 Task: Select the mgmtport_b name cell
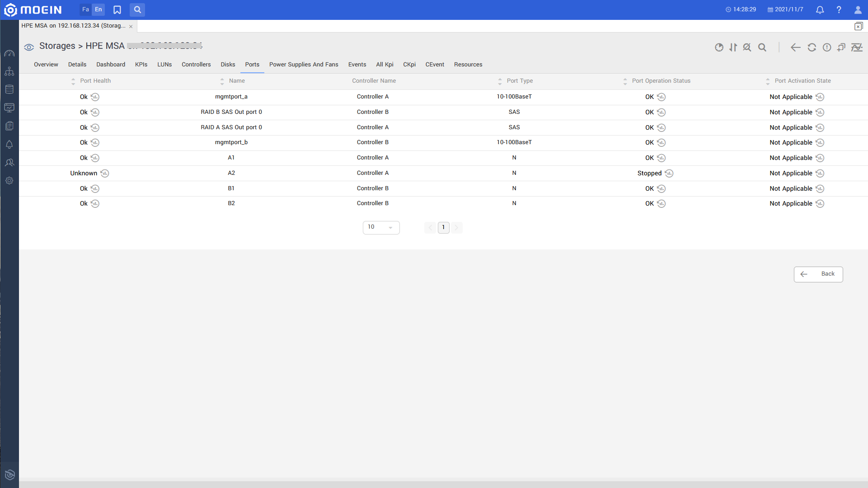pos(231,142)
